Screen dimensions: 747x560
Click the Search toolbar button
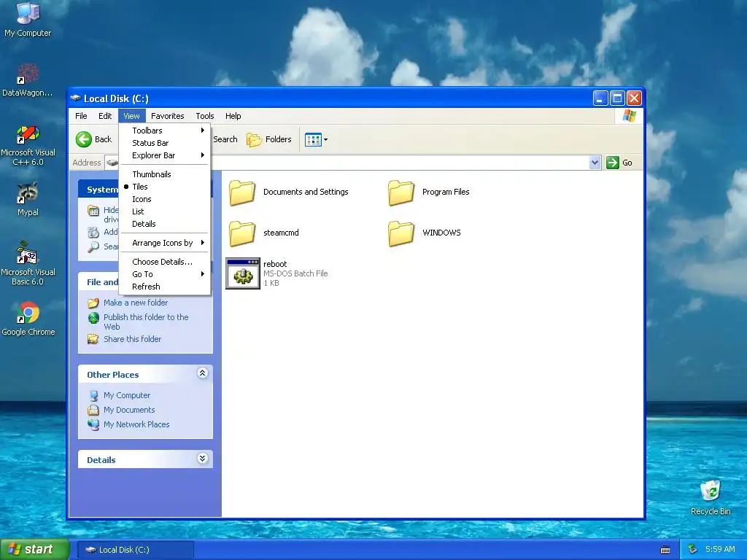pyautogui.click(x=225, y=139)
